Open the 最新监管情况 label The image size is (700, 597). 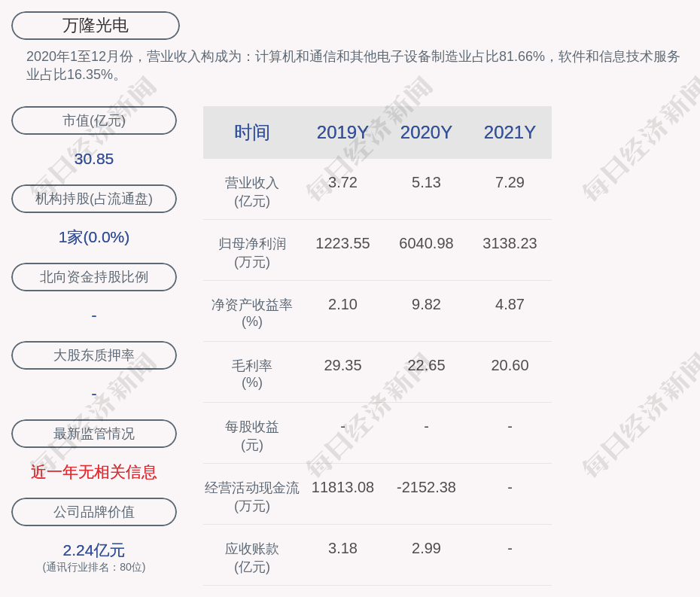click(x=94, y=434)
